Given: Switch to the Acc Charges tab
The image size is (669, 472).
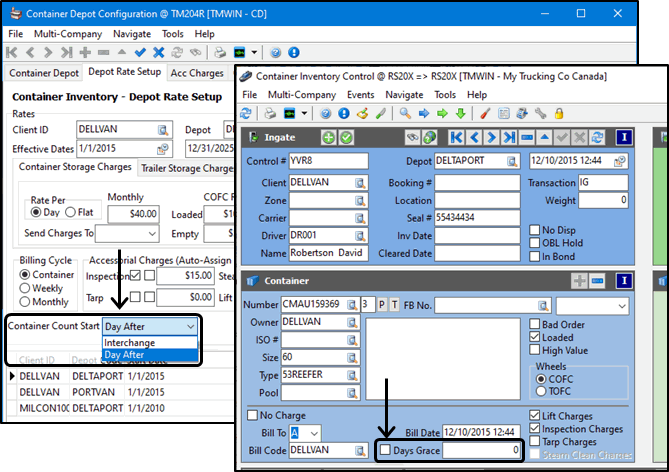Looking at the screenshot, I should coord(197,72).
